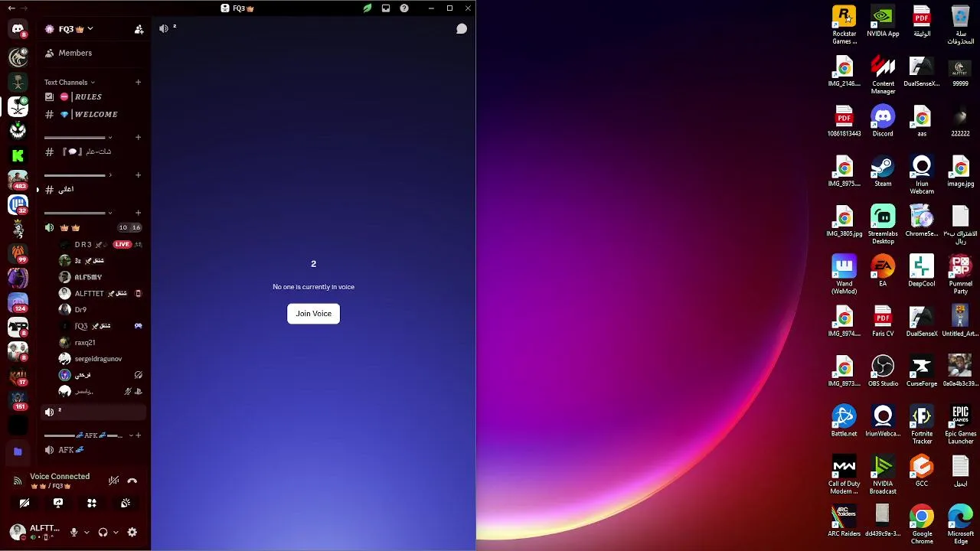The width and height of the screenshot is (980, 551).
Task: Open the Members list
Action: pos(92,53)
